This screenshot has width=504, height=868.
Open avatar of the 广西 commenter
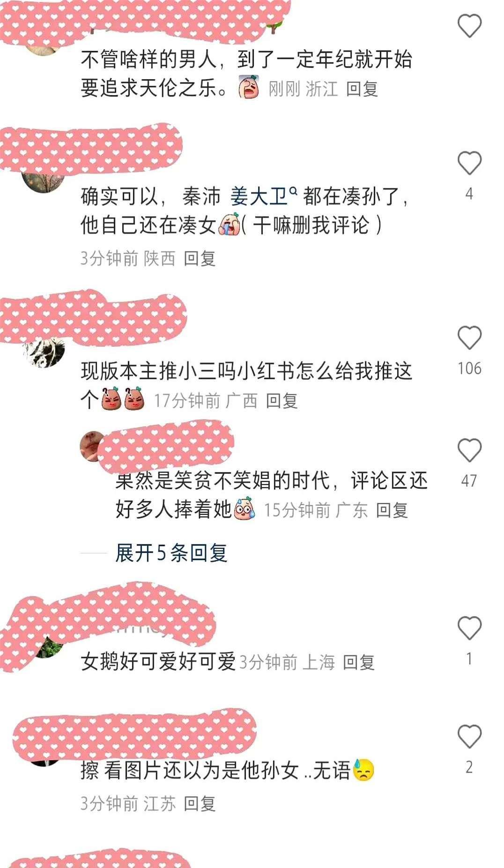point(44,352)
